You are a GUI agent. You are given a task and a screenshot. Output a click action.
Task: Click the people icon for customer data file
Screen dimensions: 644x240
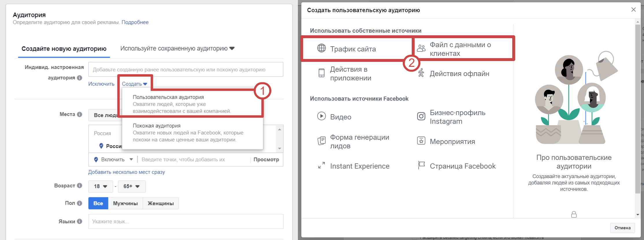[x=421, y=48]
